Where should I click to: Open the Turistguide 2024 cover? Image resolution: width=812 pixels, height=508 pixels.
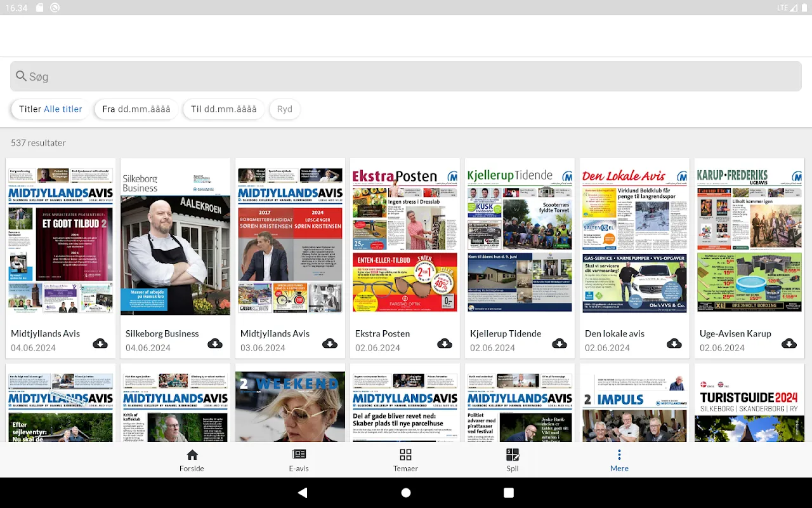pyautogui.click(x=749, y=407)
